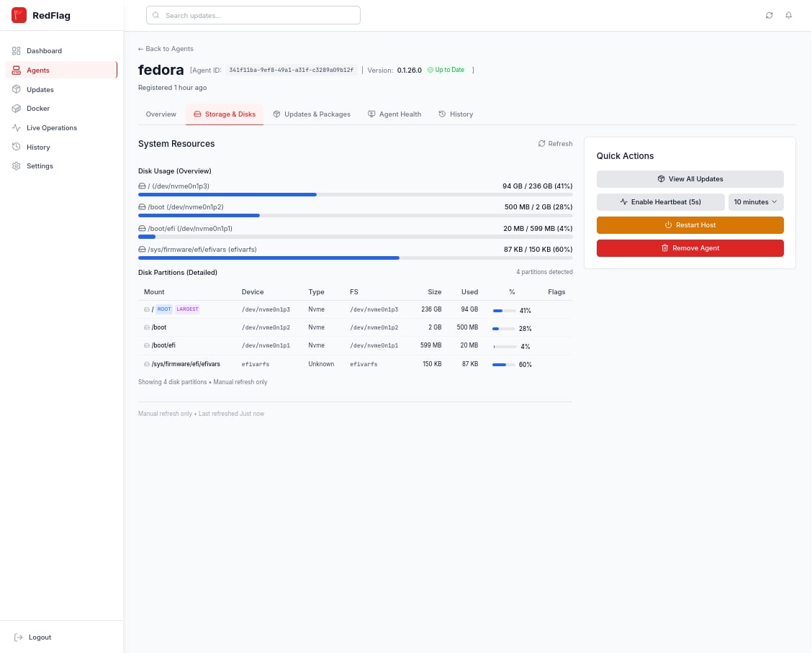The image size is (812, 654).
Task: Click the Docker icon in sidebar
Action: pos(17,109)
